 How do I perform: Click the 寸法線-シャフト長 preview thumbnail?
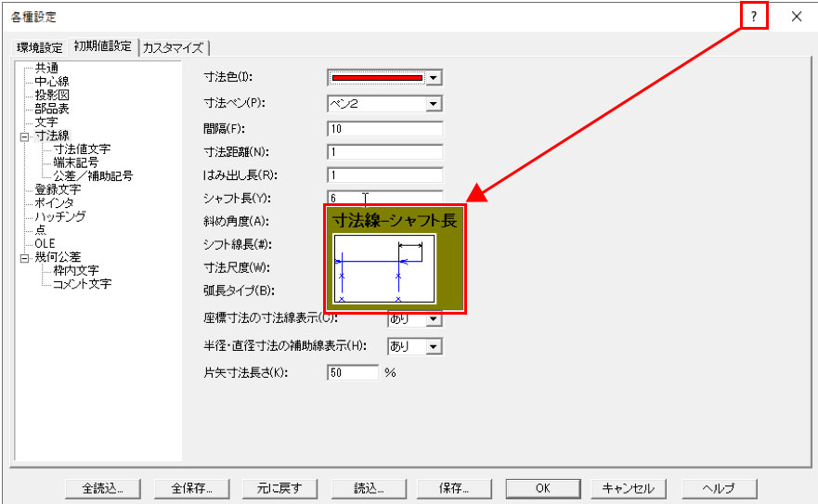[x=384, y=269]
